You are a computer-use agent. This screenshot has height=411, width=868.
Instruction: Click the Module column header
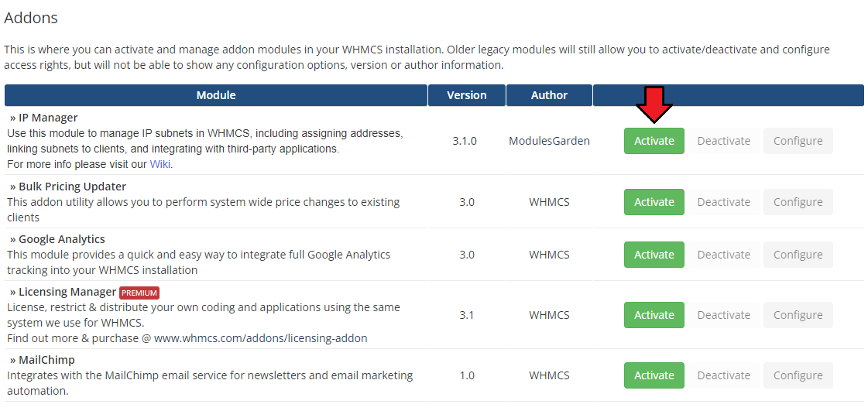point(216,95)
